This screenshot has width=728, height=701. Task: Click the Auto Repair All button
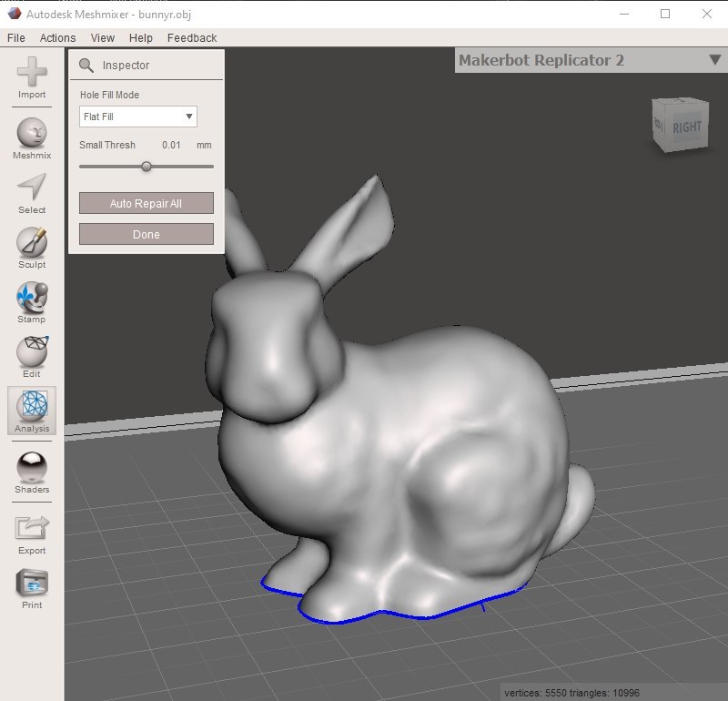tap(147, 203)
